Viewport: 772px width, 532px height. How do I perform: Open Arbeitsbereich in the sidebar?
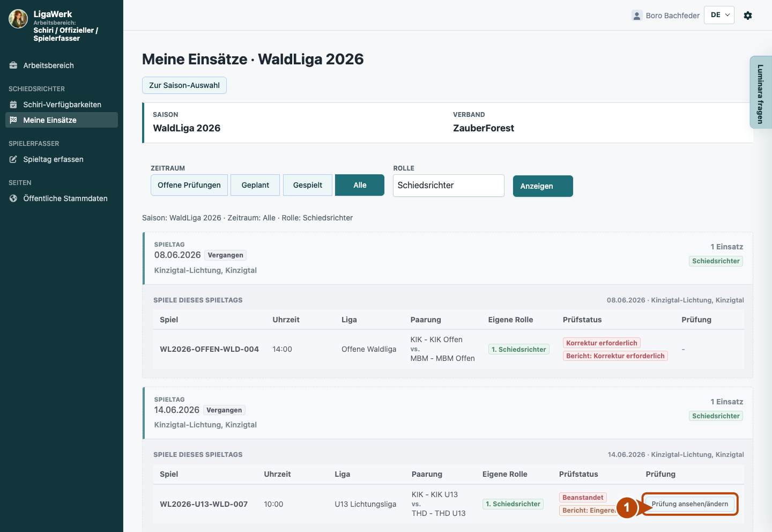(x=62, y=65)
